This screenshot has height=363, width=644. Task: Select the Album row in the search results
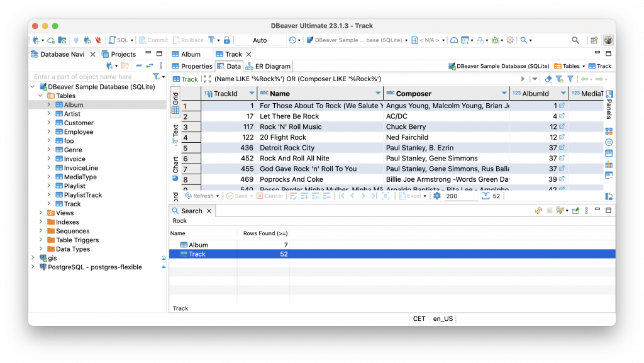point(392,245)
